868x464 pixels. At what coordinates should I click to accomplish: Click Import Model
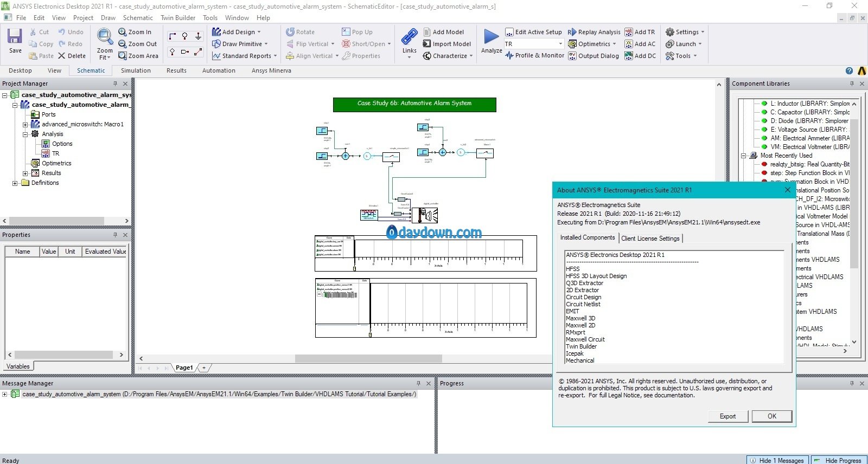pyautogui.click(x=447, y=44)
